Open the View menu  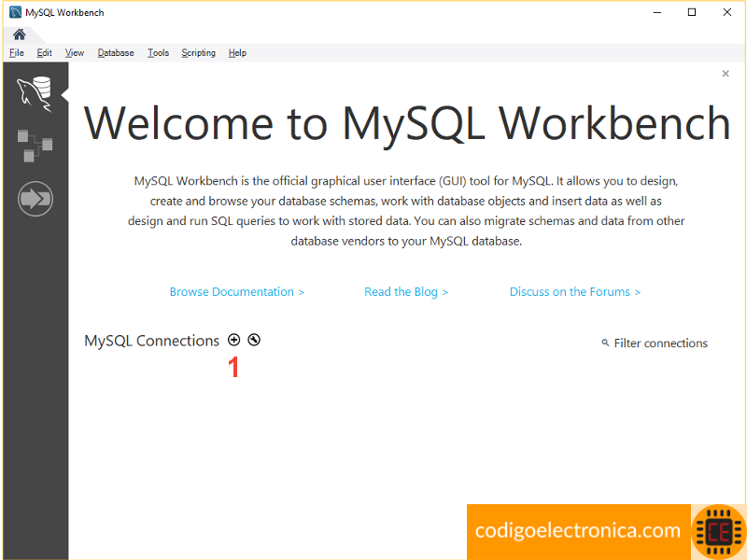click(x=75, y=53)
